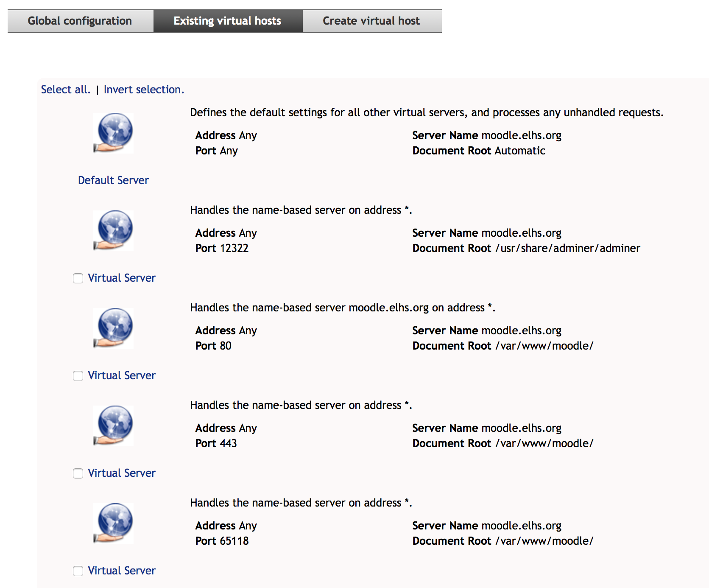Open the globe icon for port 443 server
This screenshot has width=709, height=588.
(x=113, y=426)
